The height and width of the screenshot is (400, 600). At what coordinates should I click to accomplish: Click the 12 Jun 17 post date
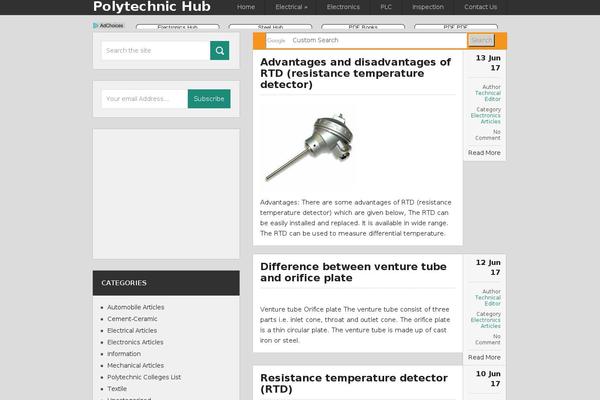488,267
